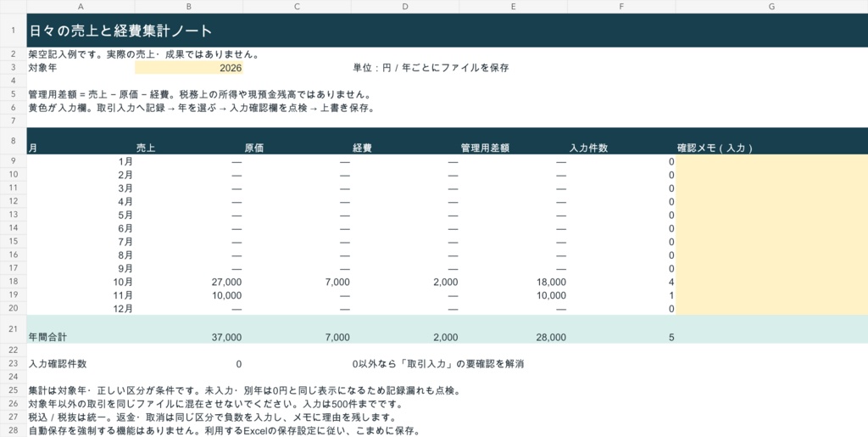Click the 確認メモ（入力） table header
The height and width of the screenshot is (437, 868).
click(x=771, y=141)
